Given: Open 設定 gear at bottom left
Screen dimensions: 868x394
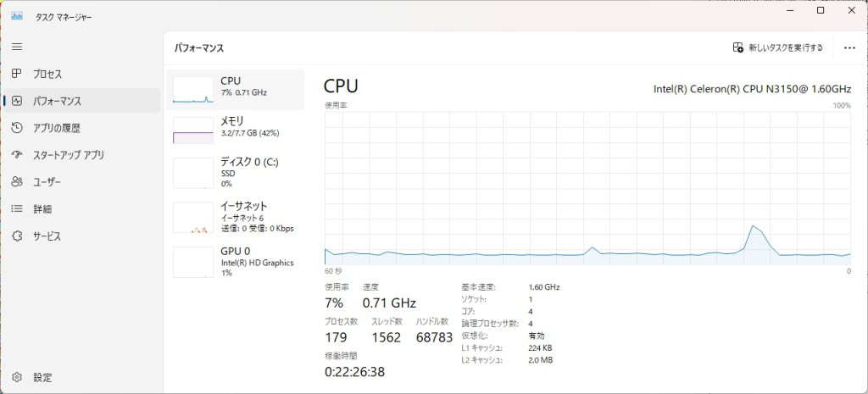Looking at the screenshot, I should click(x=17, y=377).
